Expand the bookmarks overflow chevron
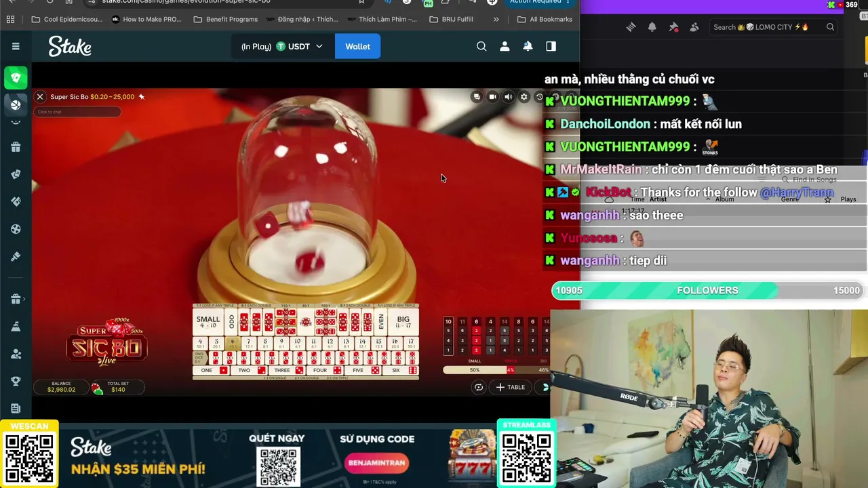The height and width of the screenshot is (488, 868). point(496,19)
